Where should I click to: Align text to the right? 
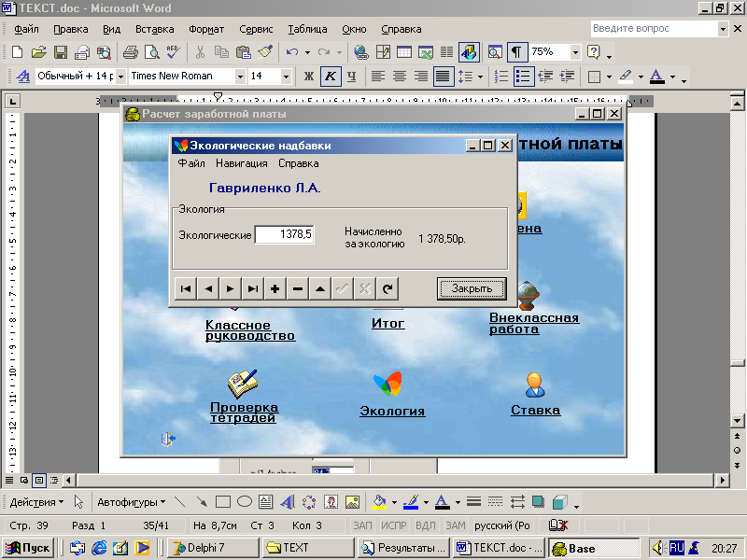click(421, 77)
